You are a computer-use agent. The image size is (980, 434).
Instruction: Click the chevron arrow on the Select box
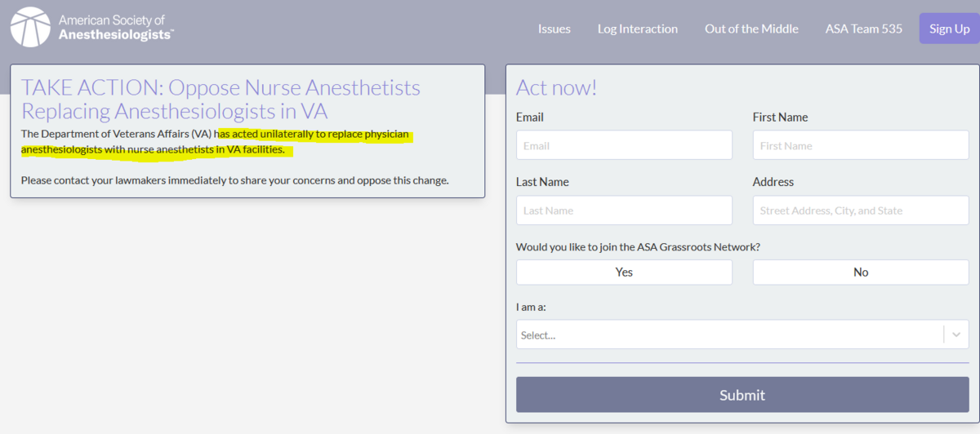(x=956, y=334)
